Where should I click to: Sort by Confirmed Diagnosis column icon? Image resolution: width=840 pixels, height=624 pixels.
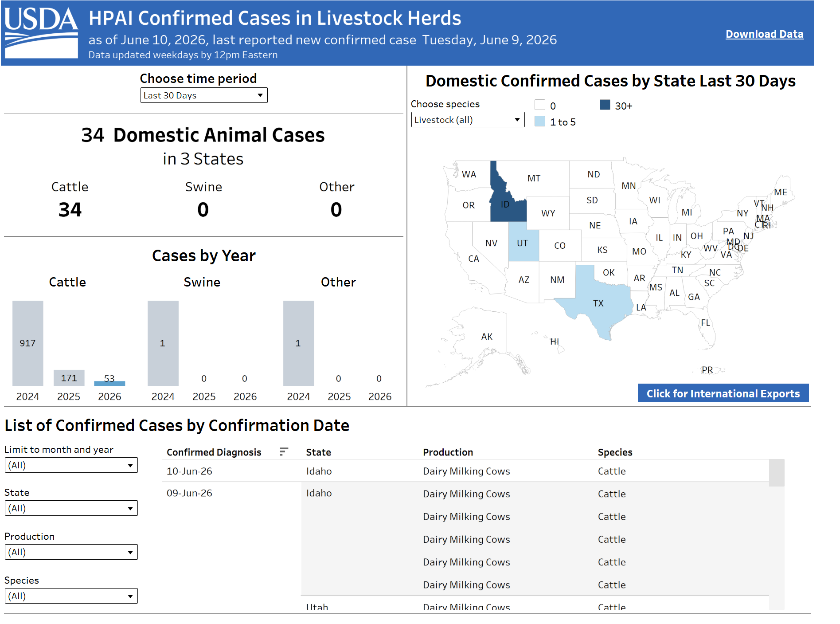tap(284, 451)
